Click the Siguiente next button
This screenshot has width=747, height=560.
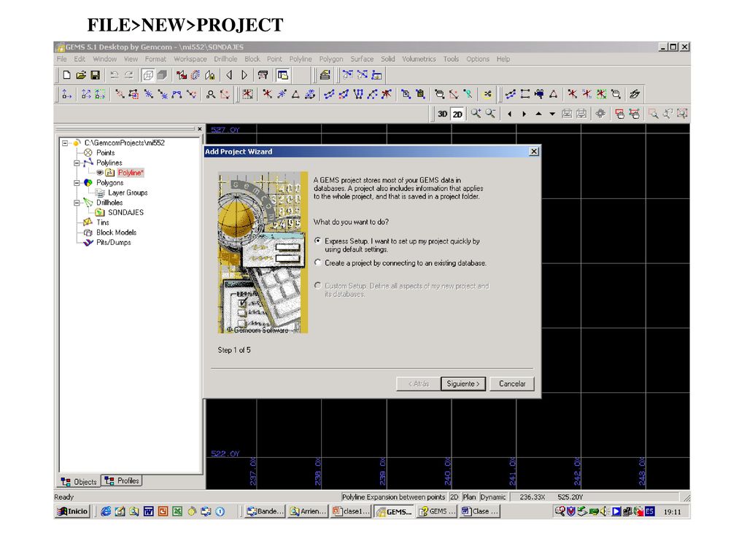(463, 384)
